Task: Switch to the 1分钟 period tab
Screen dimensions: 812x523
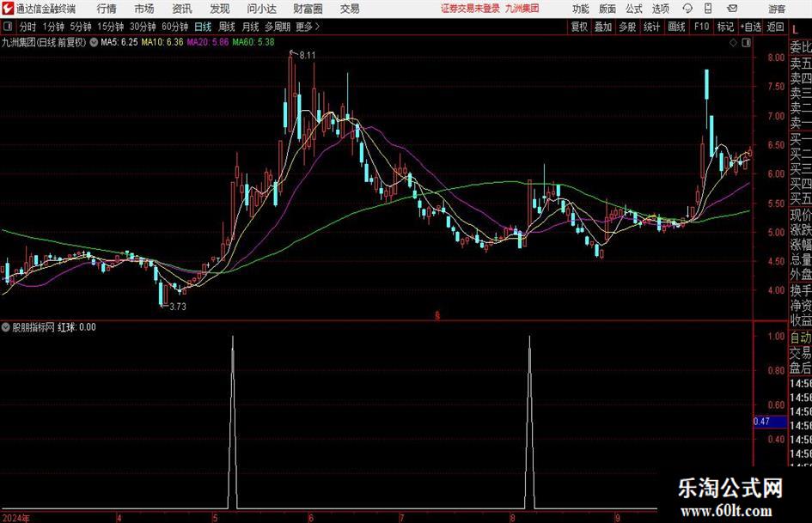Action: 53,27
